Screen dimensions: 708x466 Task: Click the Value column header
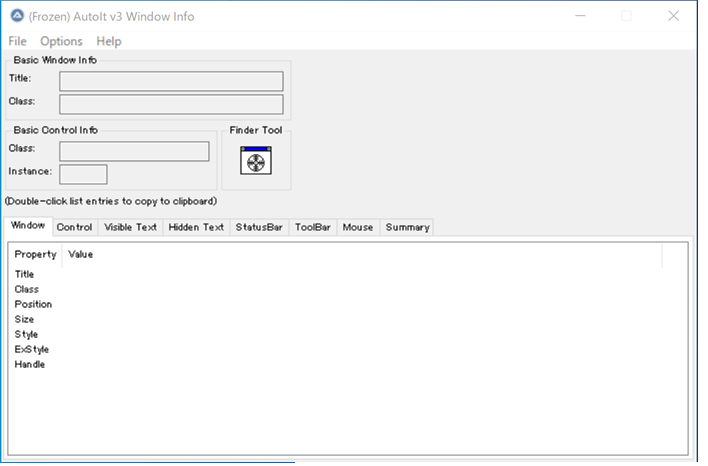pyautogui.click(x=362, y=255)
